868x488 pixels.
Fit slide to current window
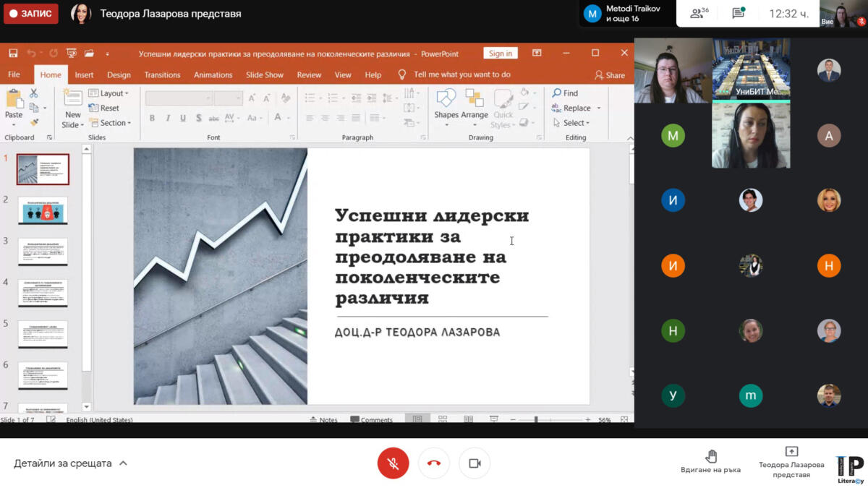pyautogui.click(x=624, y=419)
